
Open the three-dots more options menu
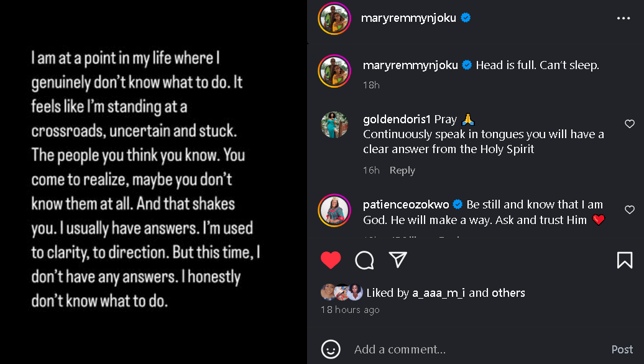point(623,19)
